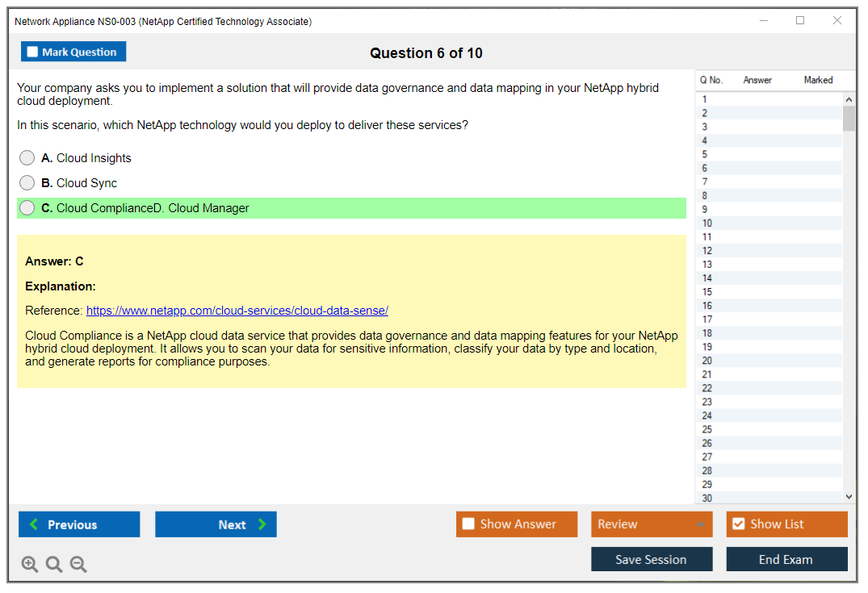868x593 pixels.
Task: Jump to question 10 in list
Action: pyautogui.click(x=707, y=223)
